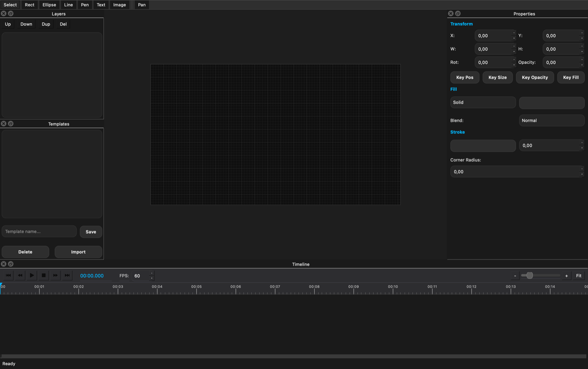The height and width of the screenshot is (369, 588).
Task: Open the stroke color swatch
Action: [x=483, y=146]
